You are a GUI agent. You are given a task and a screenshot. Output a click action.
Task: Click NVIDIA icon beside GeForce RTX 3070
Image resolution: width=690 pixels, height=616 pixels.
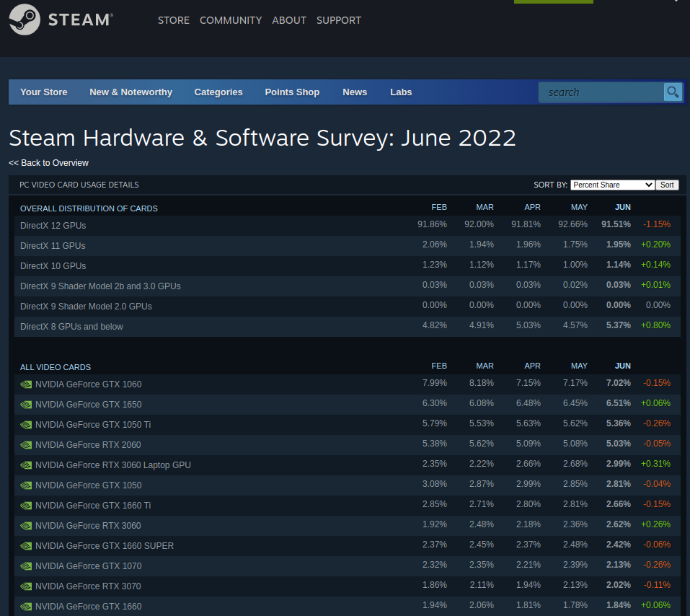(26, 586)
